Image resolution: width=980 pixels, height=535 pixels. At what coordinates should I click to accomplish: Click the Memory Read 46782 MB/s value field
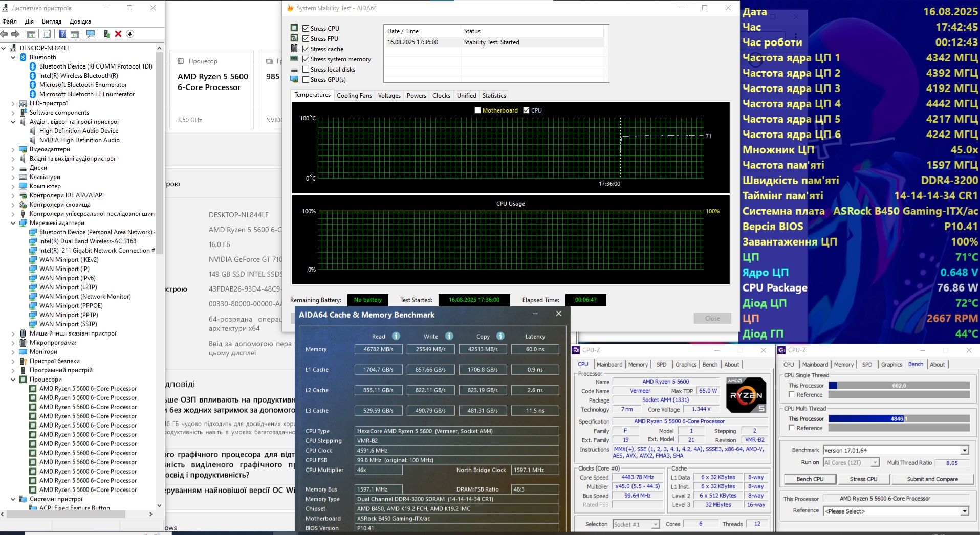378,349
